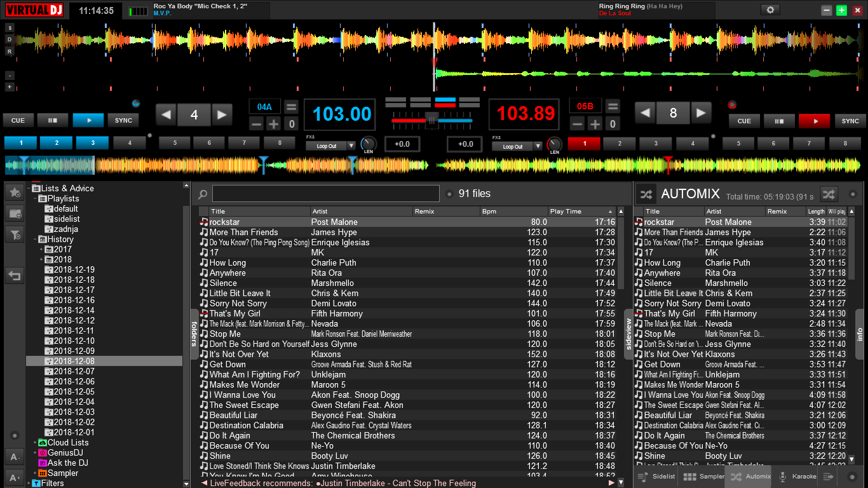The image size is (868, 488).
Task: Trigger left deck hot cue 1
Action: click(x=20, y=143)
